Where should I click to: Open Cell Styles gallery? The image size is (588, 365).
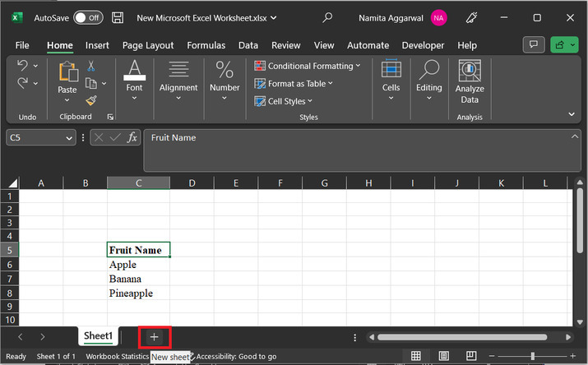point(284,101)
